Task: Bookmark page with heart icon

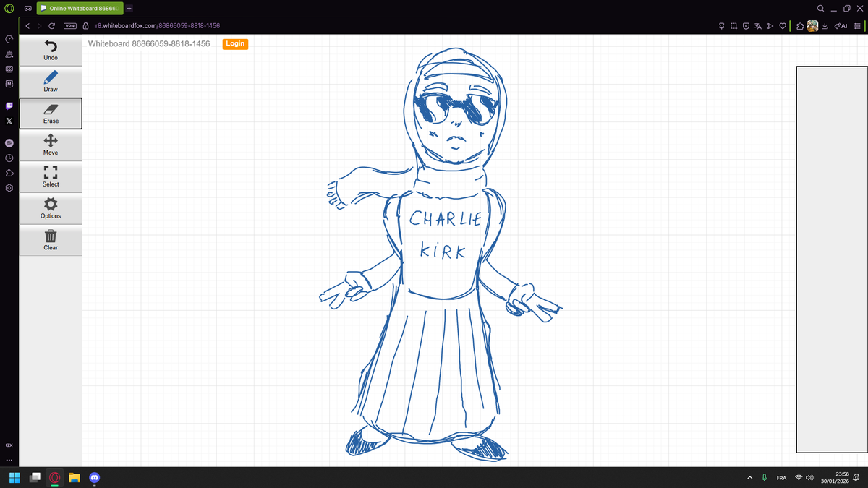Action: (x=782, y=26)
